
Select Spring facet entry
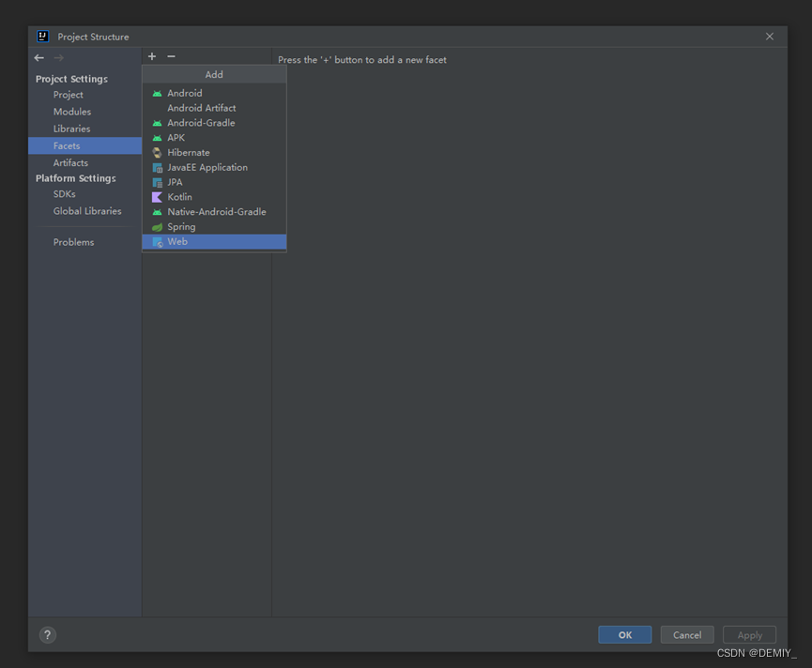(x=214, y=227)
